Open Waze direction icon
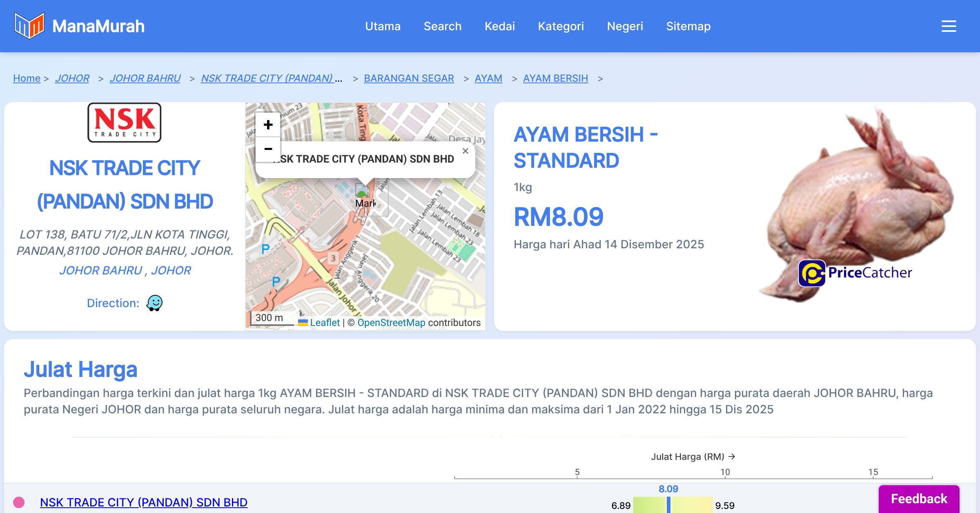The width and height of the screenshot is (980, 513). pos(154,303)
